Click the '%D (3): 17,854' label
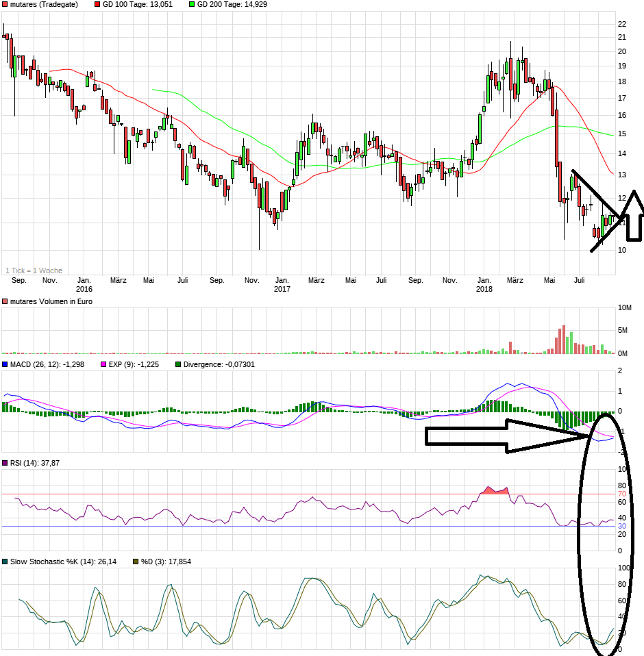Viewport: 644px width, 656px height. tap(166, 562)
